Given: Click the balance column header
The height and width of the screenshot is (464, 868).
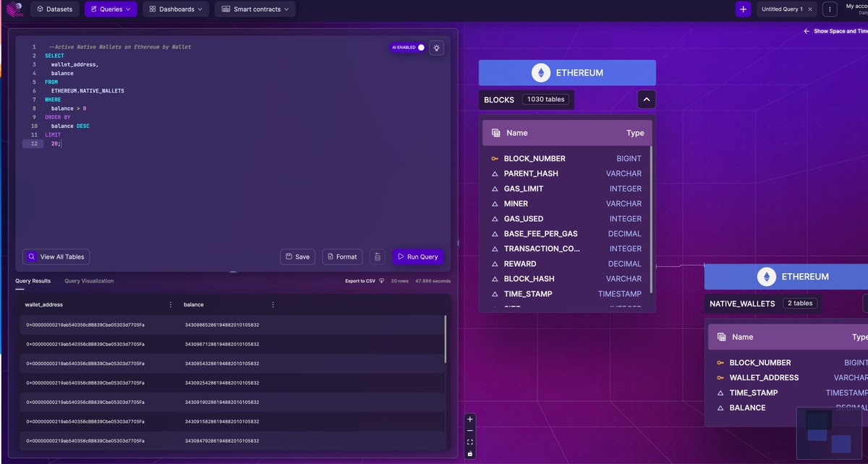Looking at the screenshot, I should coord(194,305).
